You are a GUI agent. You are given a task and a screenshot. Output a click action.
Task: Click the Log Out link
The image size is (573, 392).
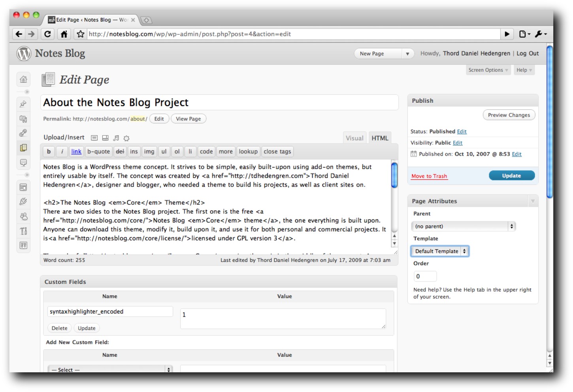(528, 53)
